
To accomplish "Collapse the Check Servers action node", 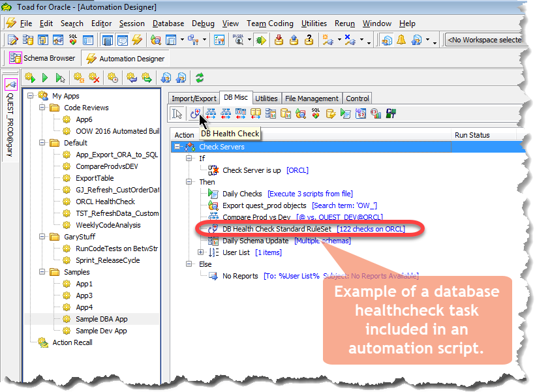I will pyautogui.click(x=177, y=147).
